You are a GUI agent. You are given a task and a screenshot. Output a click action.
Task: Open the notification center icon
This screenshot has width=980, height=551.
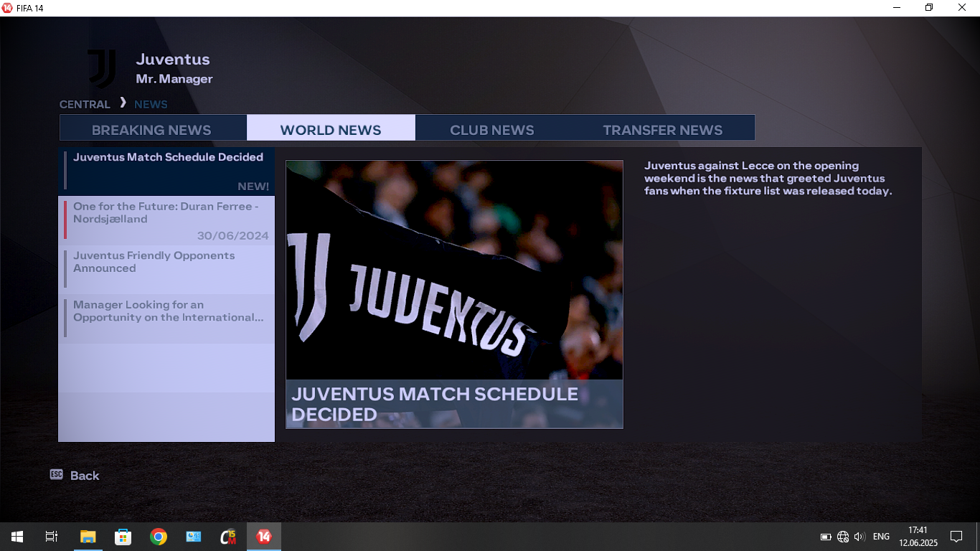pyautogui.click(x=956, y=537)
